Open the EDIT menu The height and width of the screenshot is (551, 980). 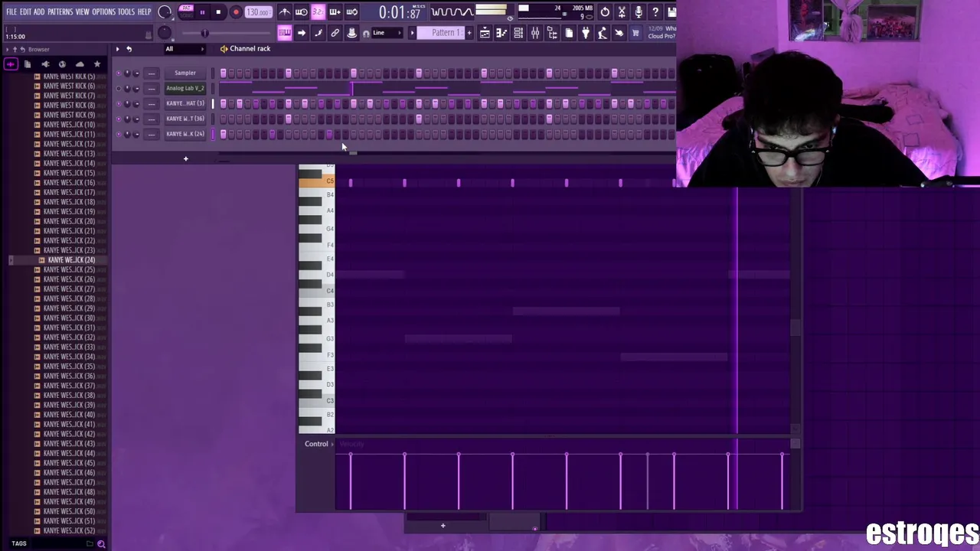[x=25, y=11]
